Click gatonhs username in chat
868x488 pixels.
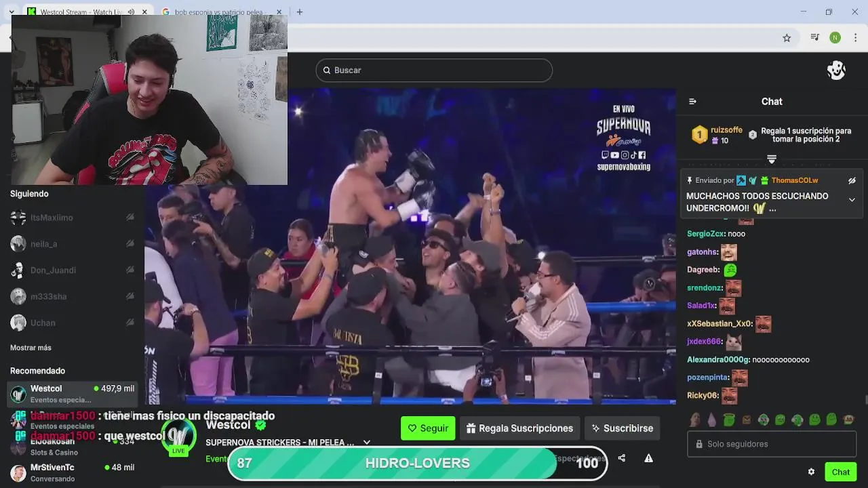[x=703, y=252]
